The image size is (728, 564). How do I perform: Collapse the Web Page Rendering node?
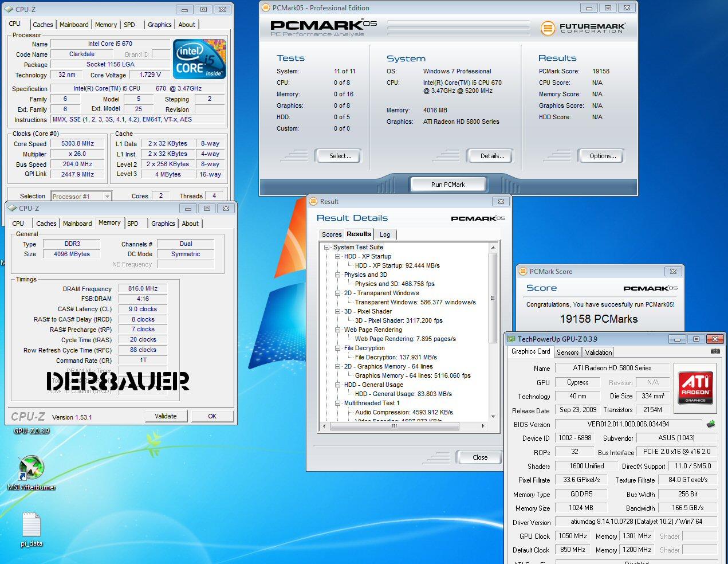click(338, 330)
